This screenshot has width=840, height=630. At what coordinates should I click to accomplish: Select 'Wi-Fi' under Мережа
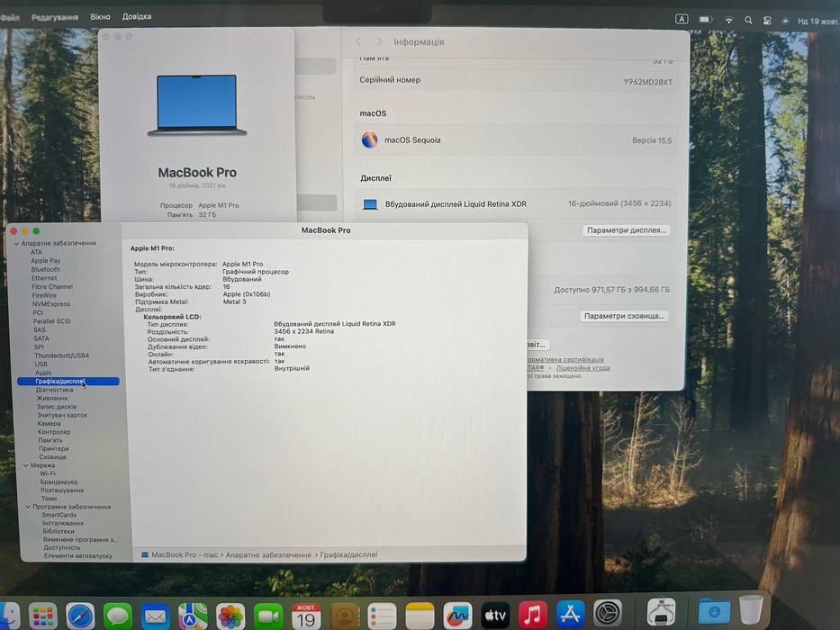(x=48, y=474)
